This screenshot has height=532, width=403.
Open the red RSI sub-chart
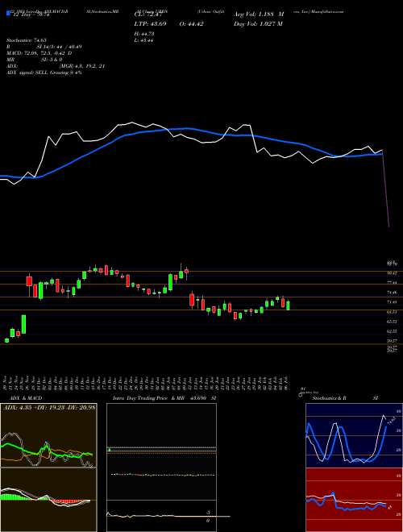[x=354, y=500]
